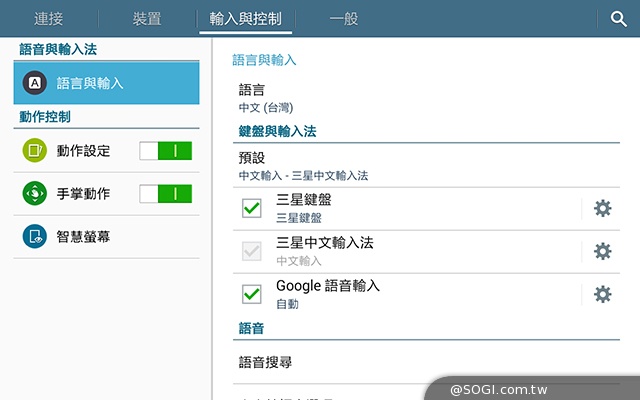Click the 語言與輸入 page title
The width and height of the screenshot is (640, 400).
pos(264,60)
